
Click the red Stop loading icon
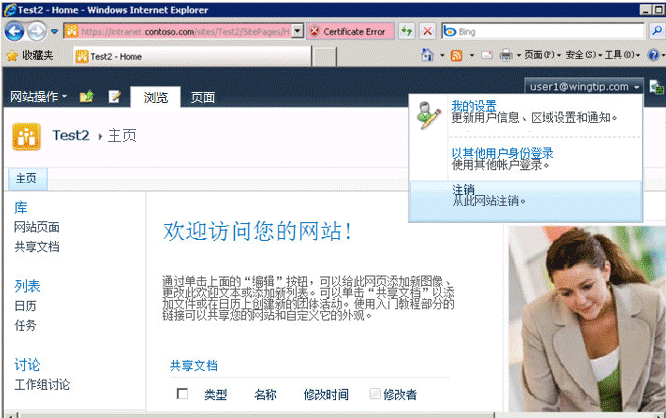pos(428,31)
